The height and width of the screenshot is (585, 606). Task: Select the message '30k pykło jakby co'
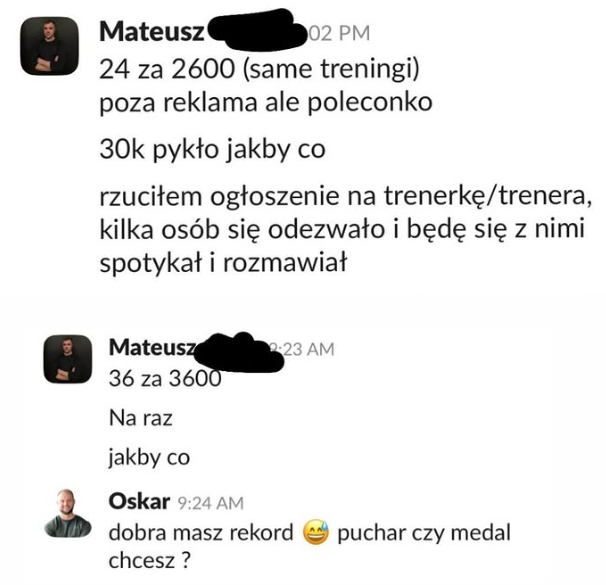(x=213, y=150)
